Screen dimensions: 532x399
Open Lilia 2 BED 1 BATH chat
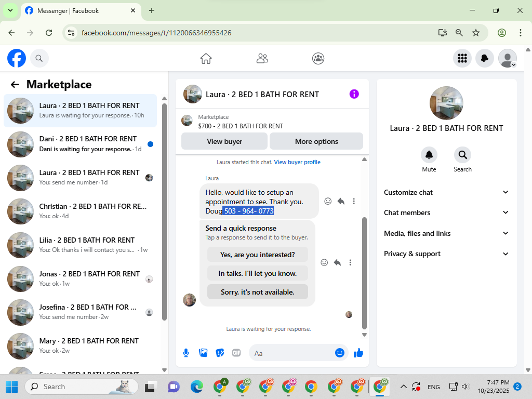pos(80,245)
